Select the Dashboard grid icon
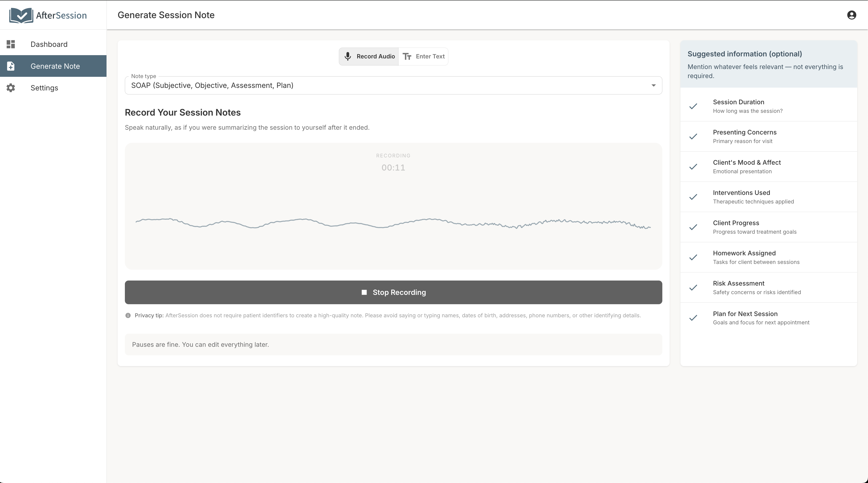868x483 pixels. pos(10,44)
